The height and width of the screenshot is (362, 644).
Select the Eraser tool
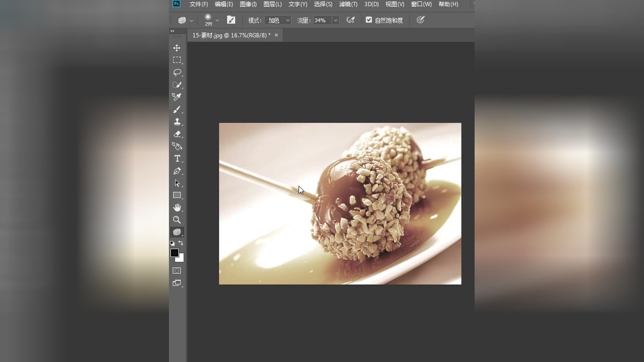click(x=177, y=134)
